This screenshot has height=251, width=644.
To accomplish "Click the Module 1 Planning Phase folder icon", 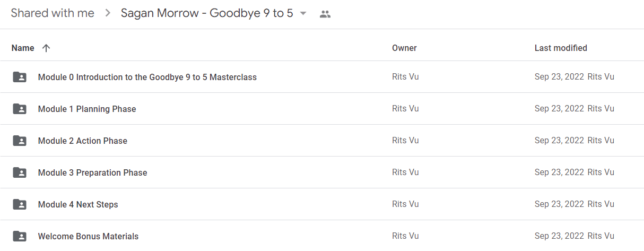I will click(20, 109).
